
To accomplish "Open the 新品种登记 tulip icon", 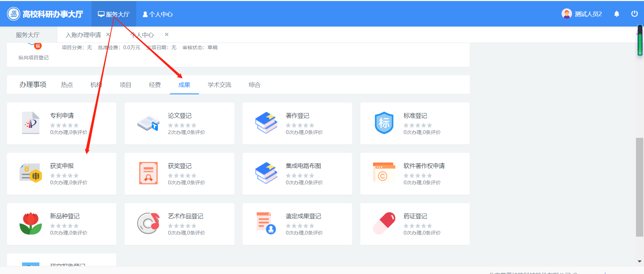I will (31, 223).
